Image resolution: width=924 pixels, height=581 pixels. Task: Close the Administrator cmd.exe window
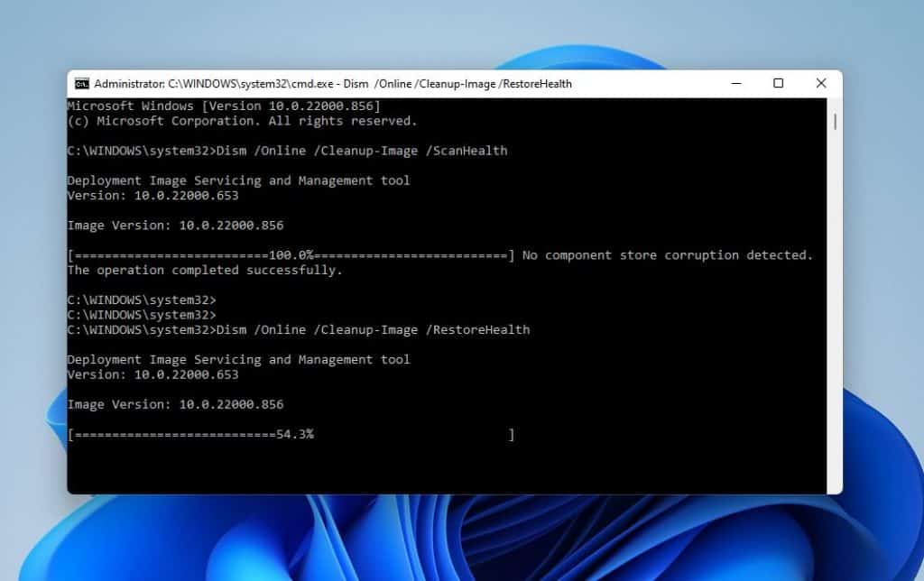[x=821, y=84]
